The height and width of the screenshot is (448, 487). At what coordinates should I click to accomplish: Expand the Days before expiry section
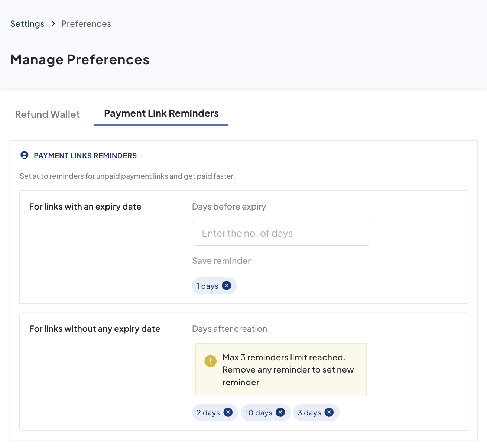click(229, 206)
